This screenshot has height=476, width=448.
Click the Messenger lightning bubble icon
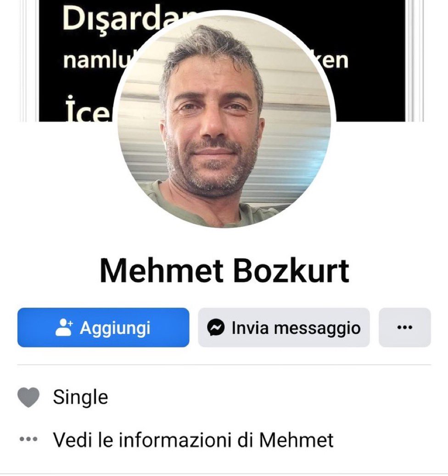(216, 327)
